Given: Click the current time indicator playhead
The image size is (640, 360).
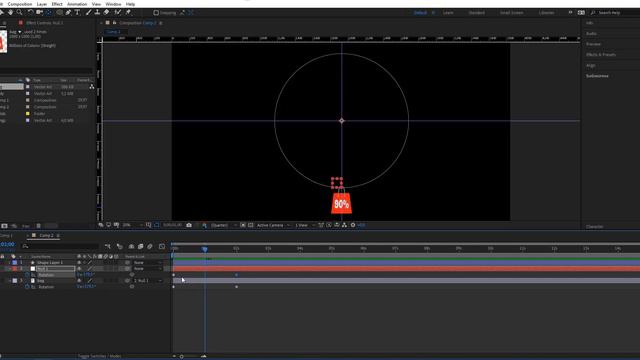Looking at the screenshot, I should coord(205,249).
